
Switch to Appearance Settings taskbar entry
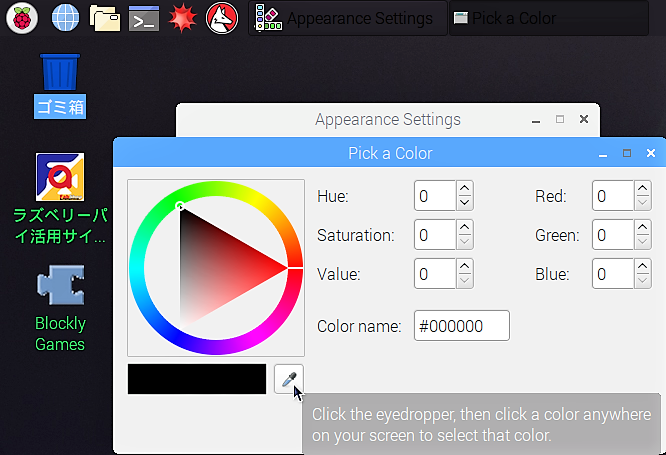(x=347, y=18)
